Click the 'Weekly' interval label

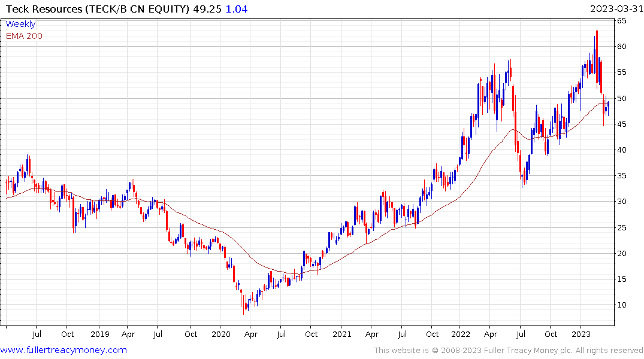20,24
